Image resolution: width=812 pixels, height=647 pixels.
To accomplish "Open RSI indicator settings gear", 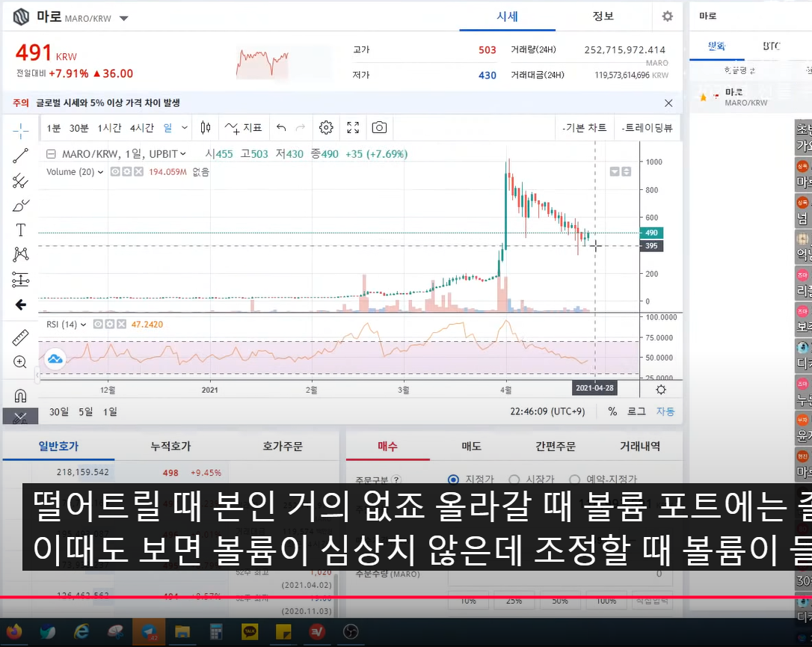I will coord(110,325).
